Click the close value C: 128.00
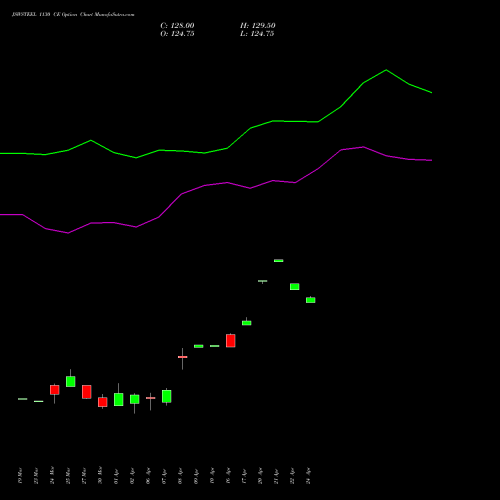 [177, 26]
